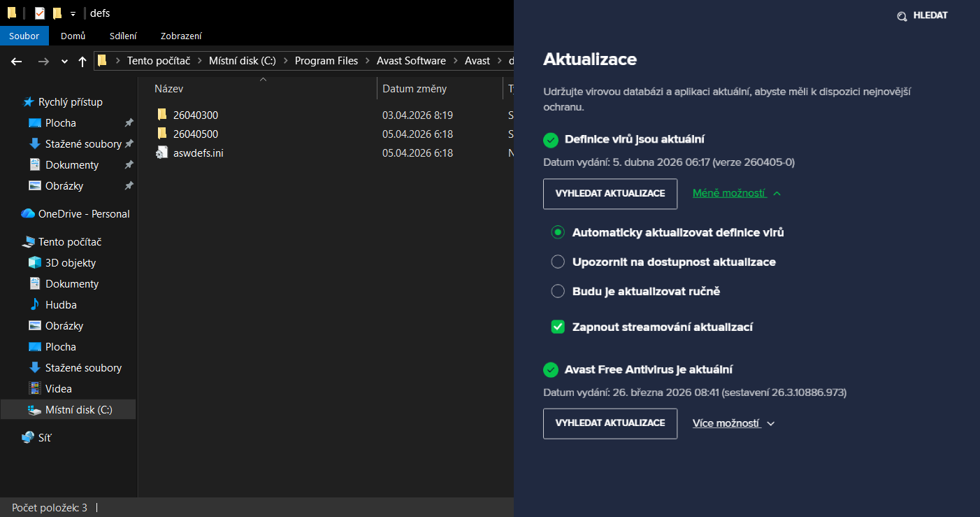980x517 pixels.
Task: Open the Síť network icon
Action: pyautogui.click(x=28, y=438)
